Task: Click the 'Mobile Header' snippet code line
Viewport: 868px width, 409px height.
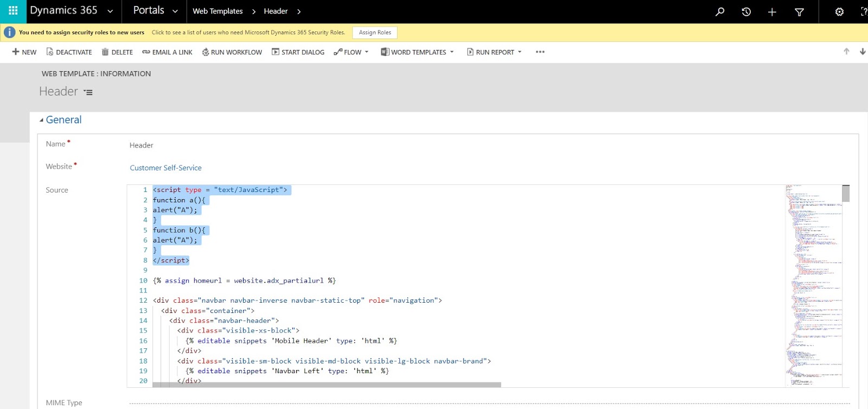Action: (291, 341)
